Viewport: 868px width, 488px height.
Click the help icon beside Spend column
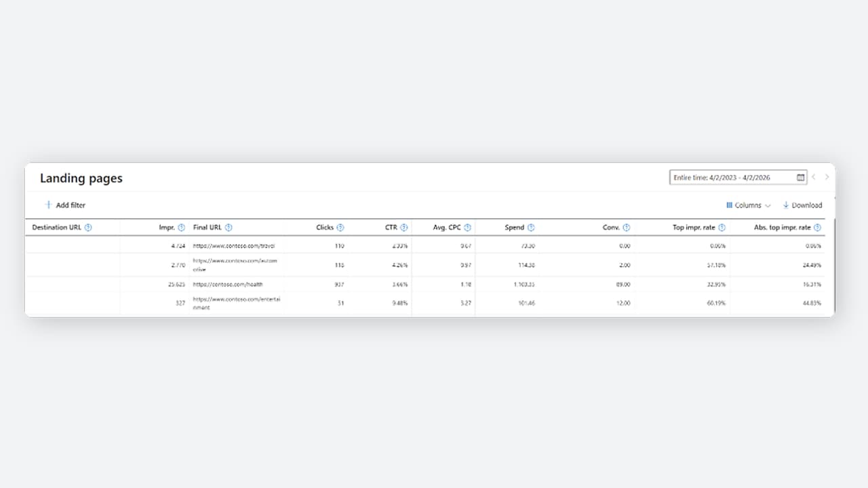tap(532, 228)
